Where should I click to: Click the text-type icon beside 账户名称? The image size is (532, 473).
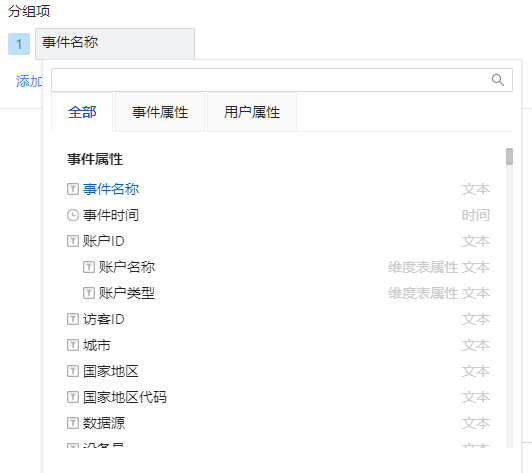(89, 267)
